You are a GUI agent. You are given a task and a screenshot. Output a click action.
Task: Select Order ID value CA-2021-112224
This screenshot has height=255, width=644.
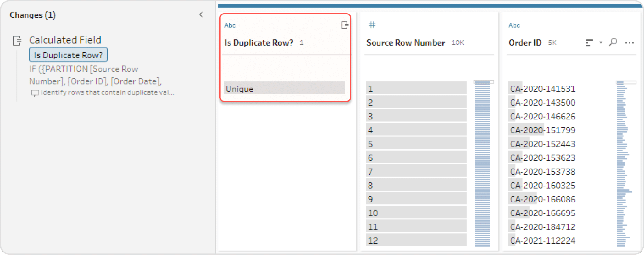[542, 240]
